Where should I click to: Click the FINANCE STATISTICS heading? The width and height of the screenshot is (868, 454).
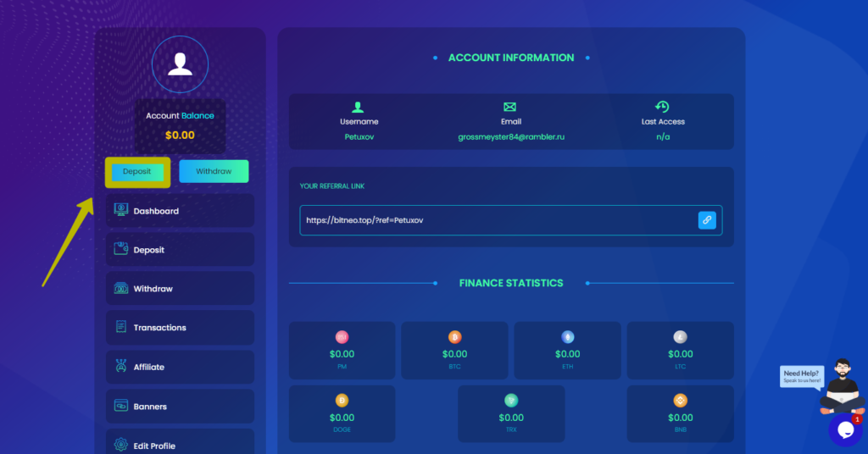[511, 283]
